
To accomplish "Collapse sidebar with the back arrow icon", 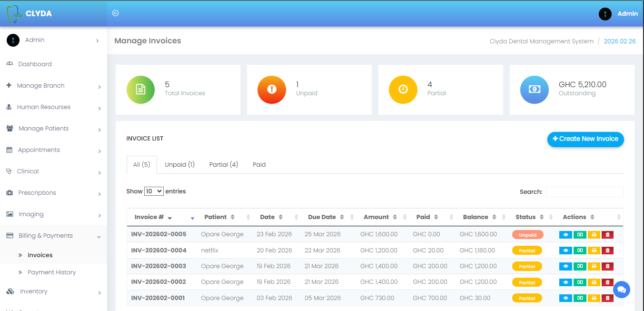I will (x=115, y=13).
